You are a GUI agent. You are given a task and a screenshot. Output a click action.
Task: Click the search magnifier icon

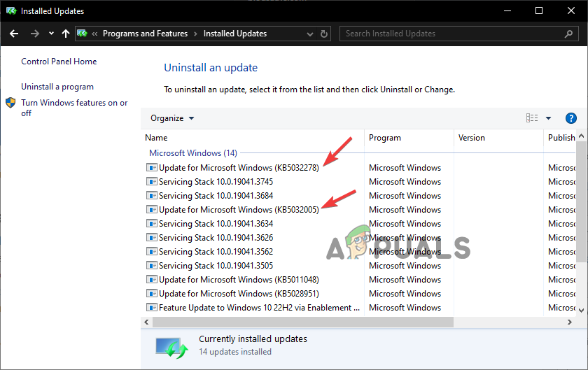(568, 34)
